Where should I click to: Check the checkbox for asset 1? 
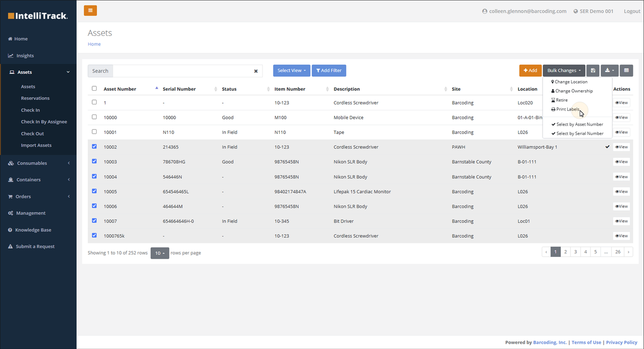94,102
